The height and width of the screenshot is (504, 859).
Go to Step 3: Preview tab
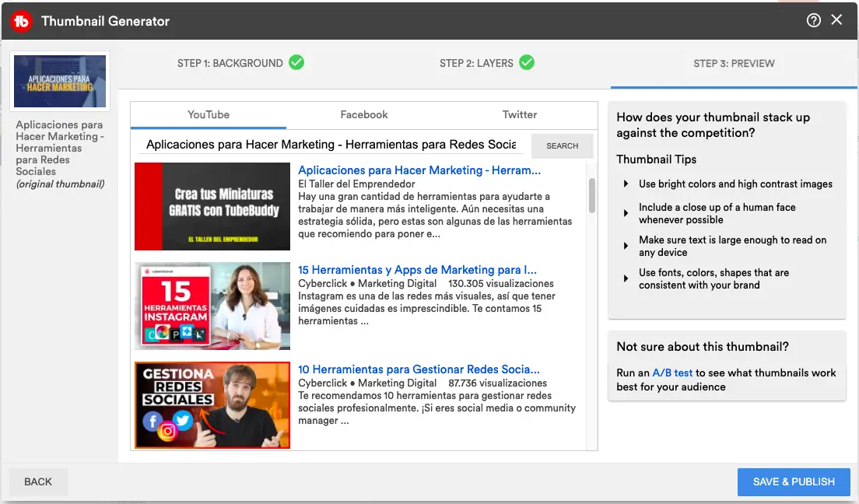[x=734, y=63]
